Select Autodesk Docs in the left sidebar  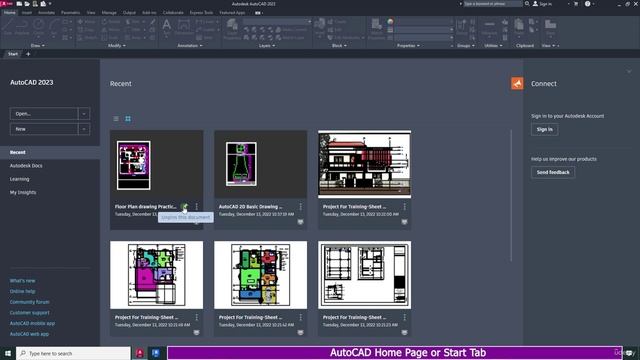pos(26,166)
